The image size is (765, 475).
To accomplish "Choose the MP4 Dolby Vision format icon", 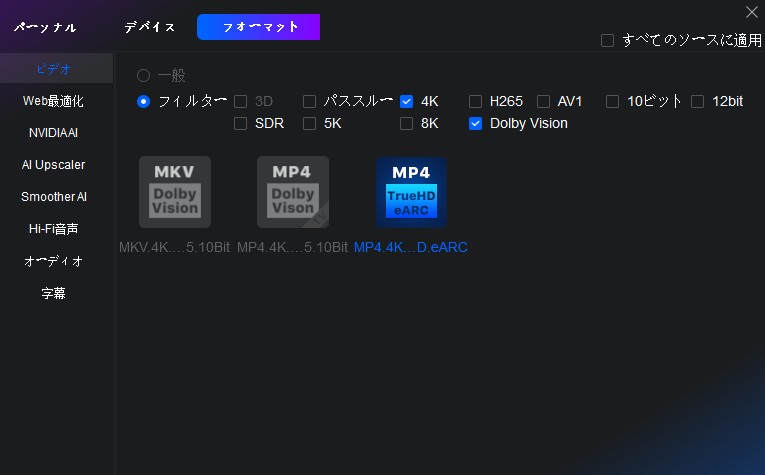I will [x=293, y=192].
